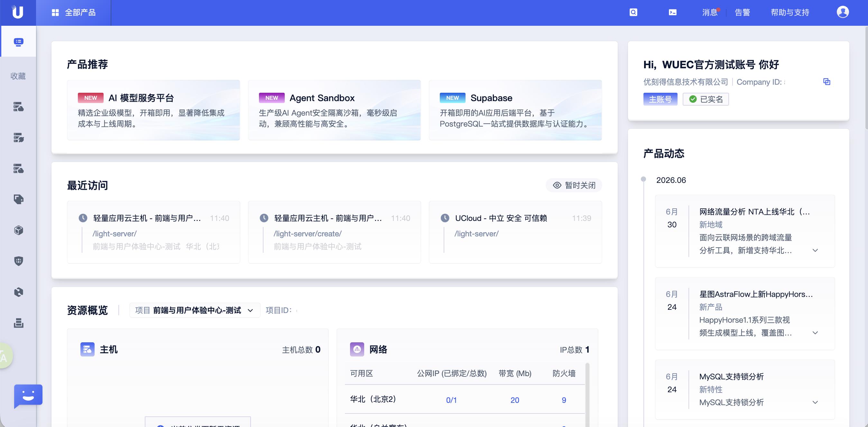The height and width of the screenshot is (427, 868).
Task: Click the 带宽 (Mb) column header
Action: click(x=514, y=373)
